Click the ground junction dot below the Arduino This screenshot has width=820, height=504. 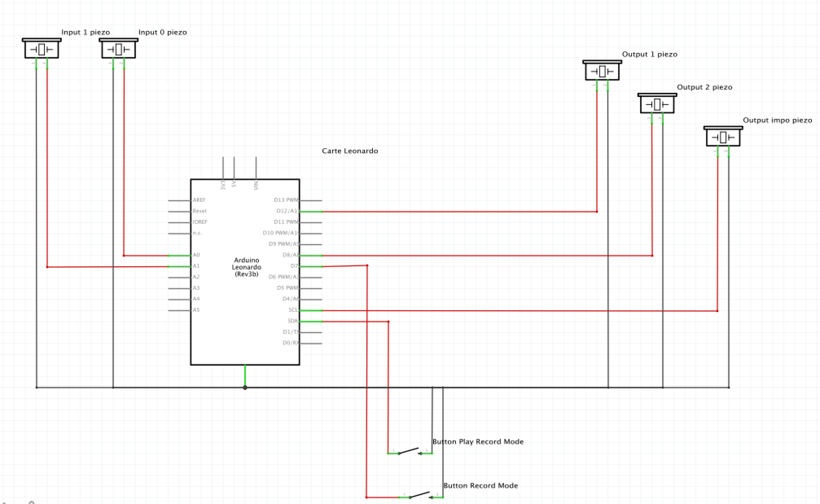[x=245, y=388]
